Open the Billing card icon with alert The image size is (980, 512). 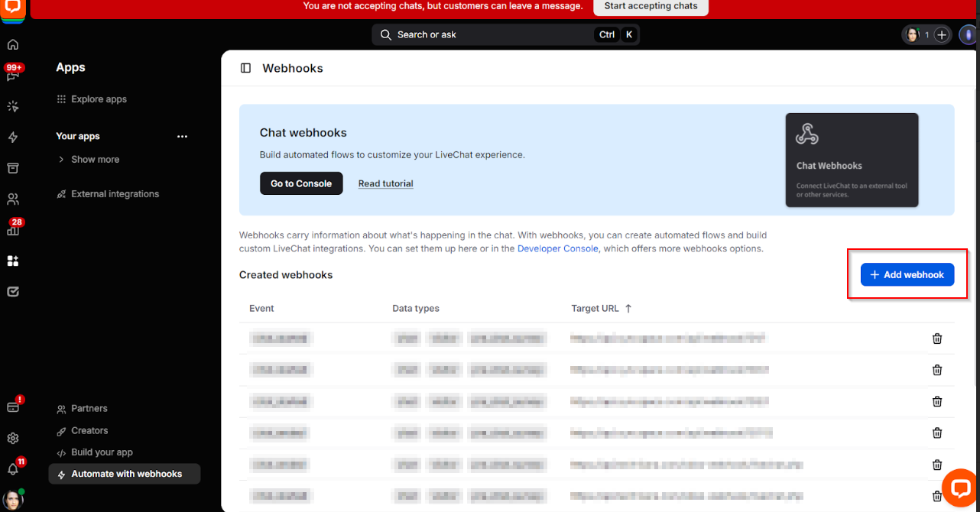coord(14,406)
